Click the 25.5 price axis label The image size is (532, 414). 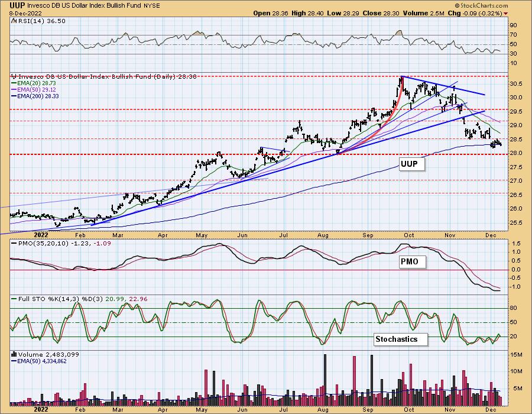[515, 222]
